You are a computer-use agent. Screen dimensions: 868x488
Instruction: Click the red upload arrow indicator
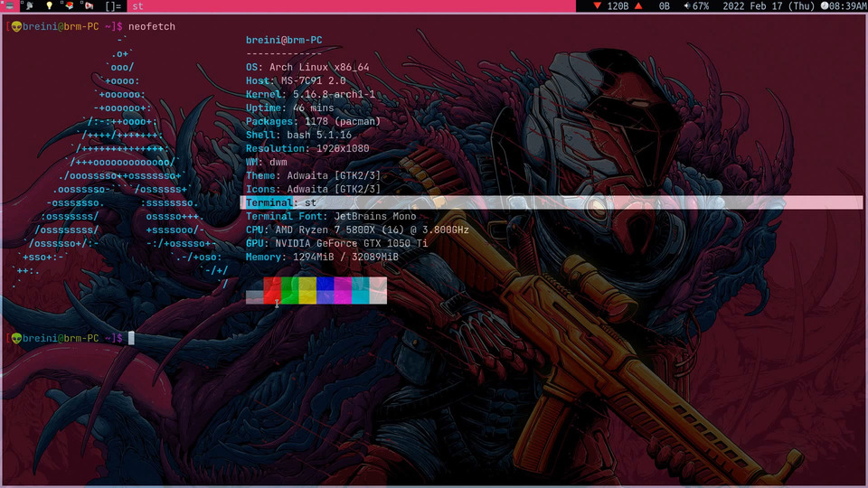pyautogui.click(x=638, y=6)
